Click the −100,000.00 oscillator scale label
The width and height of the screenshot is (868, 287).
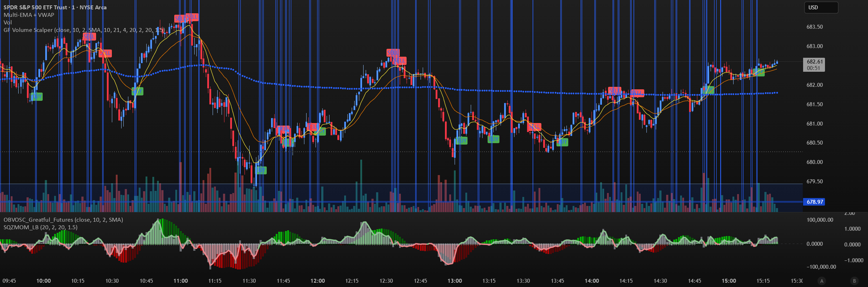point(821,267)
